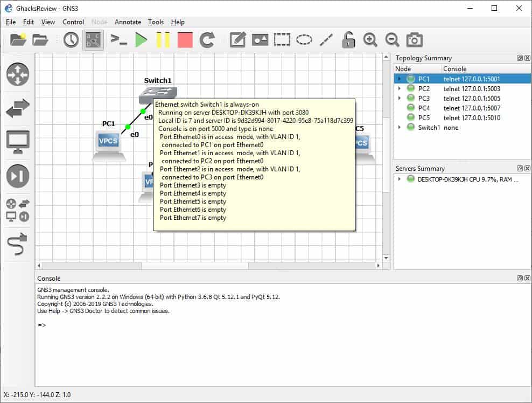This screenshot has width=532, height=403.
Task: Open console to all devices
Action: [119, 40]
